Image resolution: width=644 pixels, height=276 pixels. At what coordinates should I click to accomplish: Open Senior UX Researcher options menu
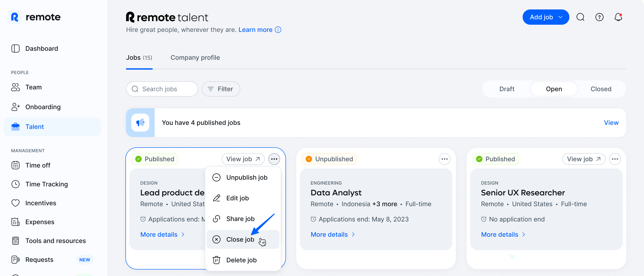(x=615, y=159)
